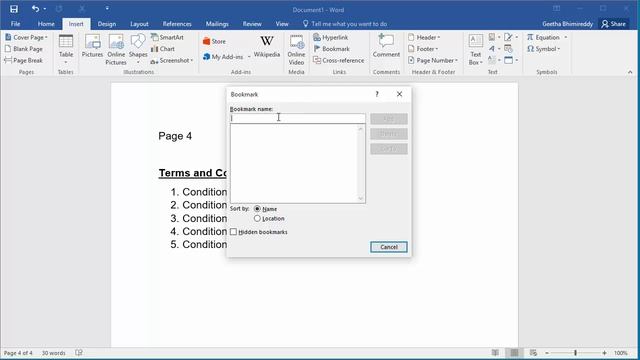Image resolution: width=640 pixels, height=360 pixels.
Task: Open the Symbol menu
Action: [x=543, y=49]
